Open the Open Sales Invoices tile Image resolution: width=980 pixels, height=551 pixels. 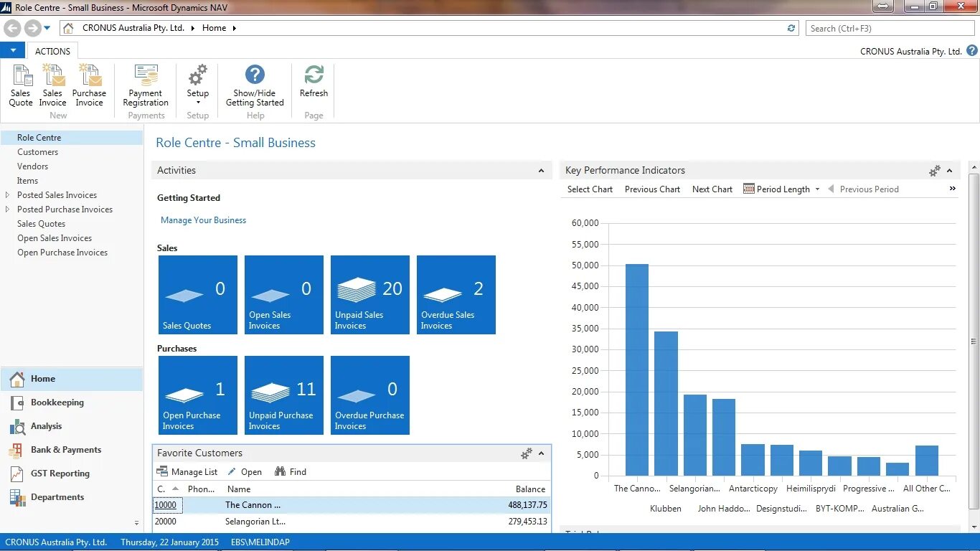pyautogui.click(x=283, y=295)
